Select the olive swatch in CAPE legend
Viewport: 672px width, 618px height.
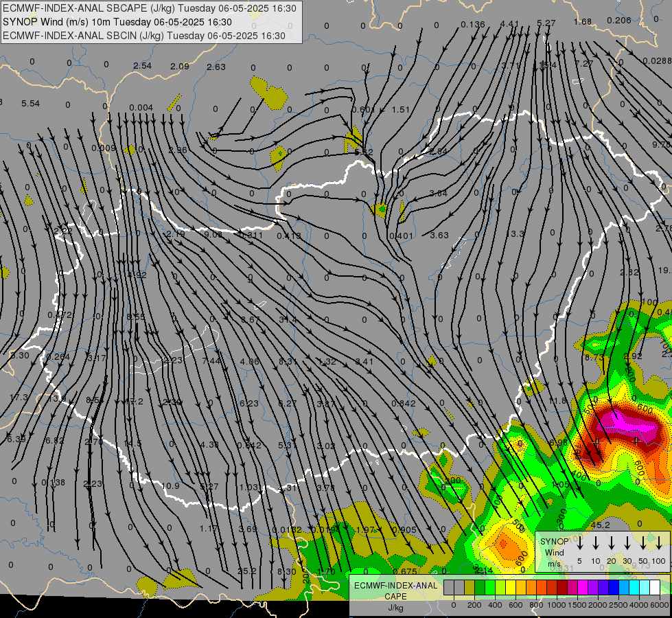(470, 587)
